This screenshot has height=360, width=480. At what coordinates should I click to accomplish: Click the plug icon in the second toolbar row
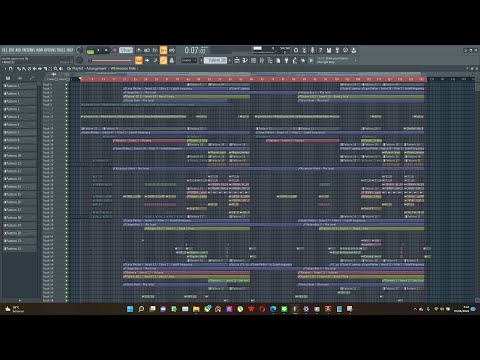click(x=286, y=60)
